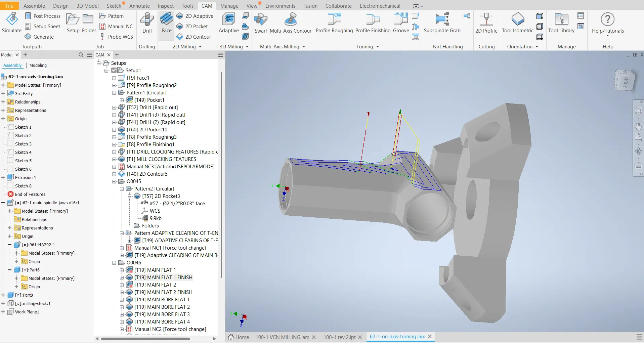Add a new Folder in Job
The width and height of the screenshot is (644, 343).
89,23
